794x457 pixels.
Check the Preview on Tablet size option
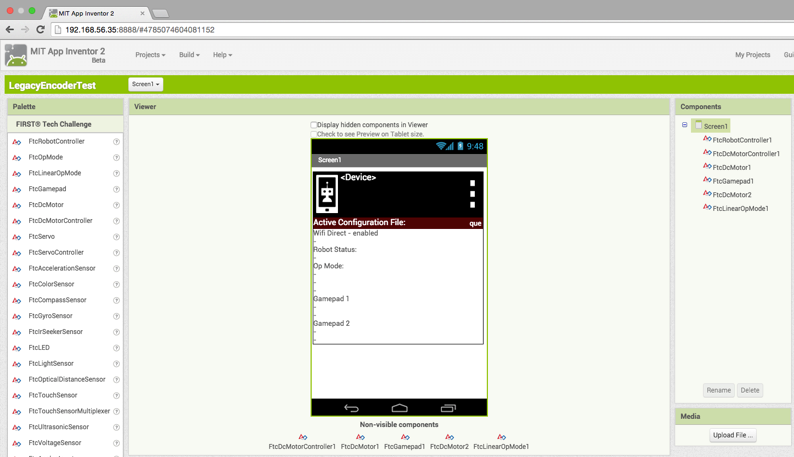click(x=313, y=134)
